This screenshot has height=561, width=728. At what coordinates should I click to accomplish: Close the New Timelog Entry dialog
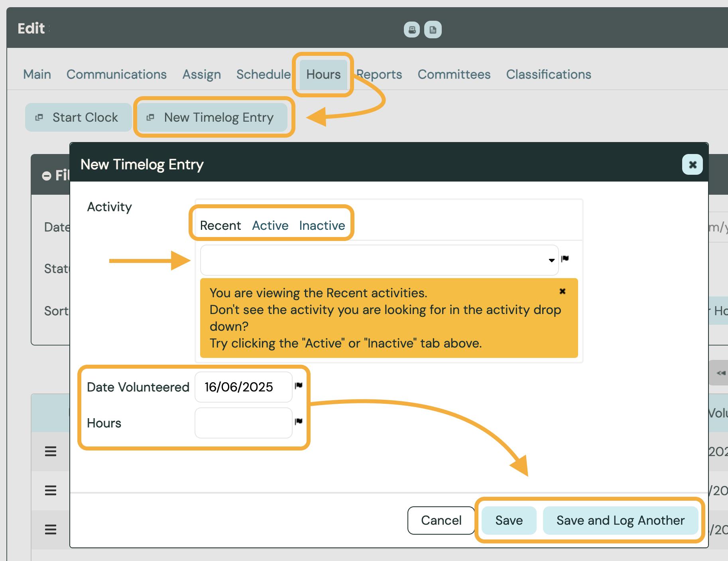pos(692,164)
